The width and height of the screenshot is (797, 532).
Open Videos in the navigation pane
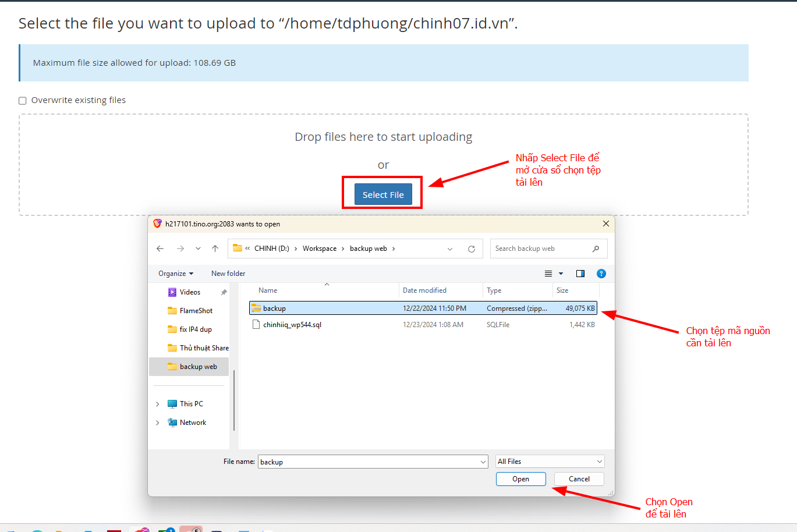click(x=190, y=292)
